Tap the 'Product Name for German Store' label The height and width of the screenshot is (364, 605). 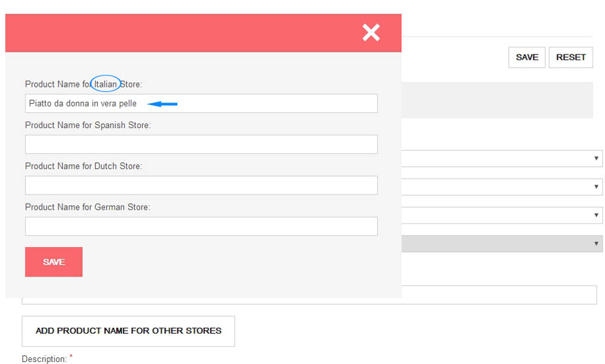87,207
